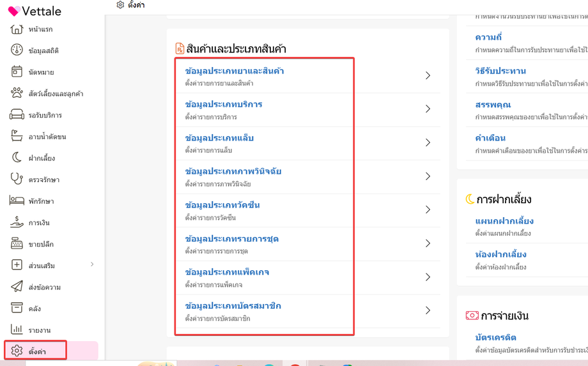Open chevron for ข้อมูลประเภทยาและสินค้า row

tap(428, 75)
